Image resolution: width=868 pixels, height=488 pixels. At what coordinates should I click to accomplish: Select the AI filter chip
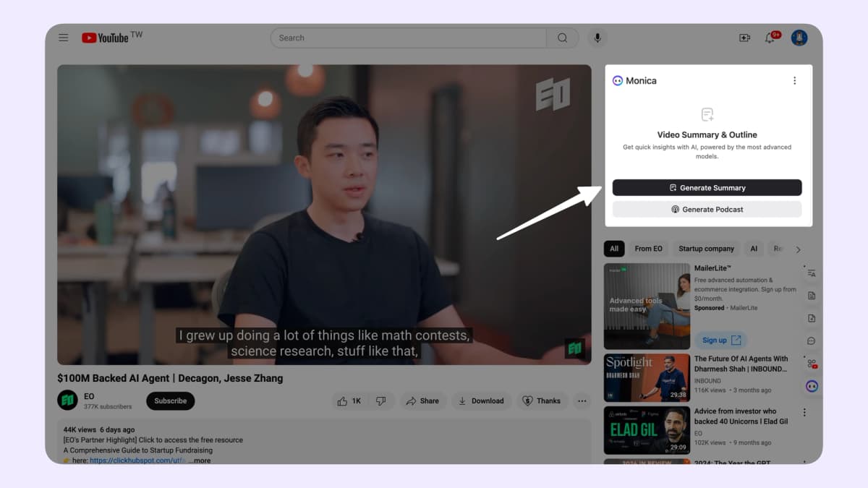tap(754, 249)
